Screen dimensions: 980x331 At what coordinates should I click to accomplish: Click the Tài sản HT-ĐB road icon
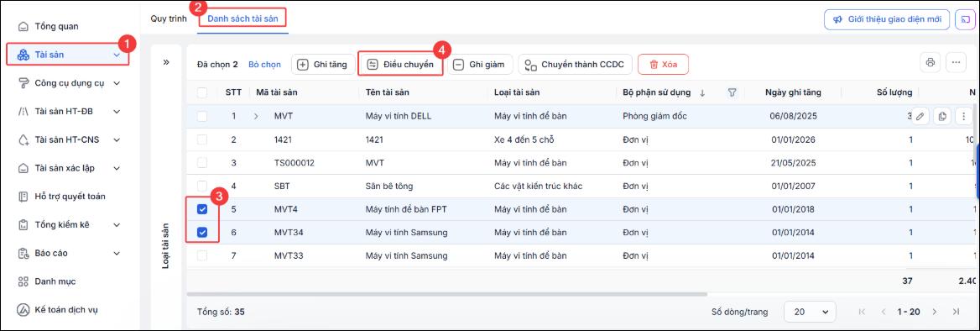point(23,112)
